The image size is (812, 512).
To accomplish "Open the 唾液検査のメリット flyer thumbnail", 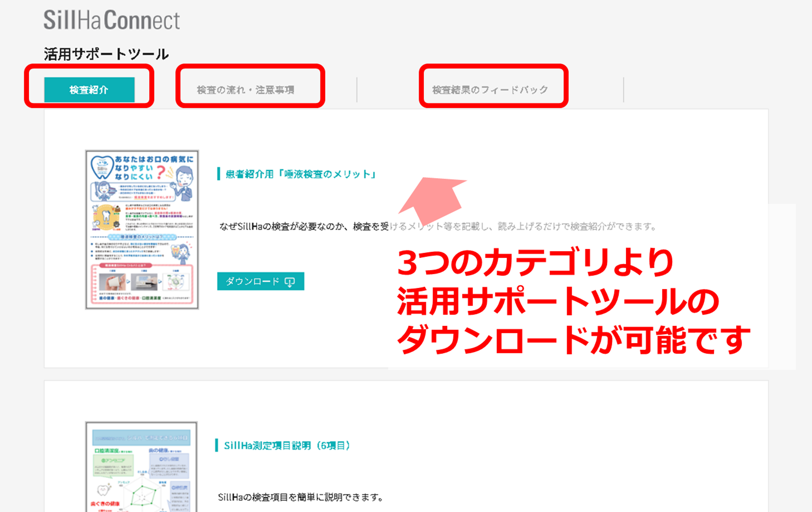I will tap(142, 229).
